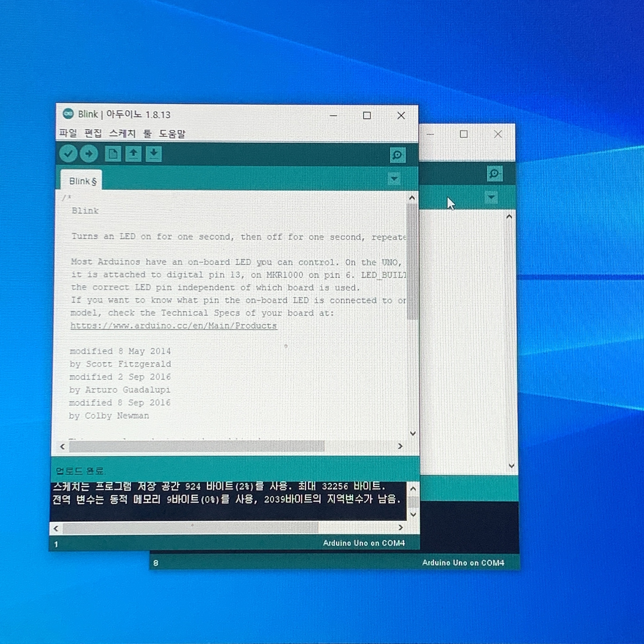Save sketch with the down-arrow icon
The width and height of the screenshot is (644, 644).
tap(154, 154)
